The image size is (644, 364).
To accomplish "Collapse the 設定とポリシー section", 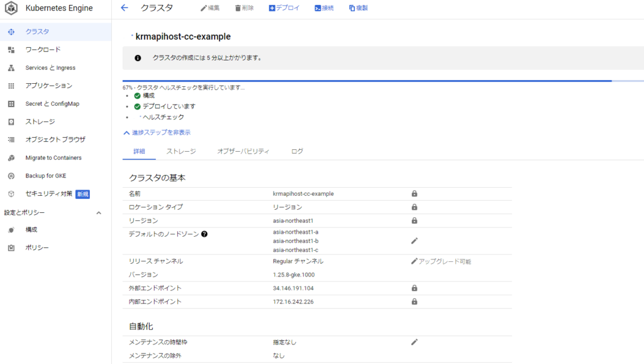I will pyautogui.click(x=99, y=213).
